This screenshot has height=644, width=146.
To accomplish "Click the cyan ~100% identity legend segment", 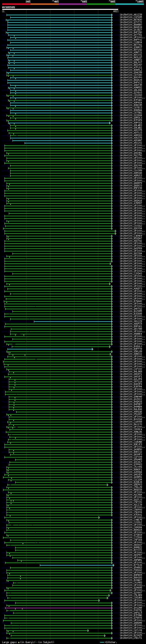I will (x=130, y=4).
